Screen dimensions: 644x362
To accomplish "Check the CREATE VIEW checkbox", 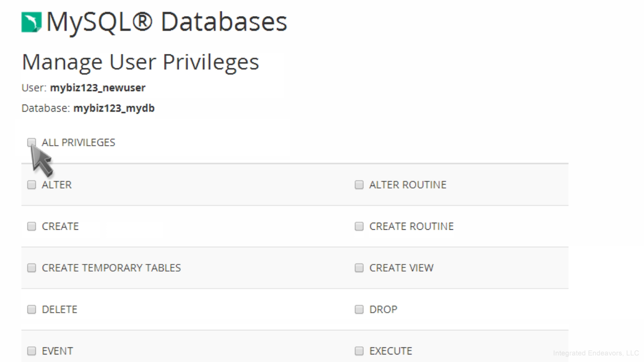I will click(359, 268).
